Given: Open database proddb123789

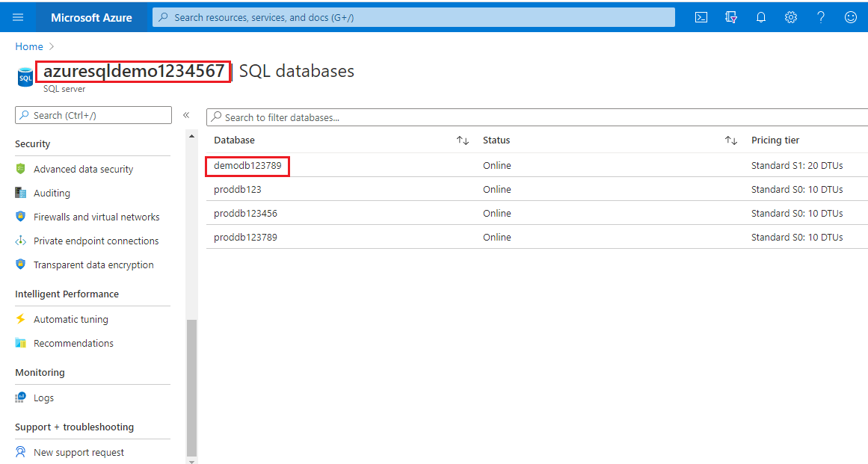Looking at the screenshot, I should 245,237.
